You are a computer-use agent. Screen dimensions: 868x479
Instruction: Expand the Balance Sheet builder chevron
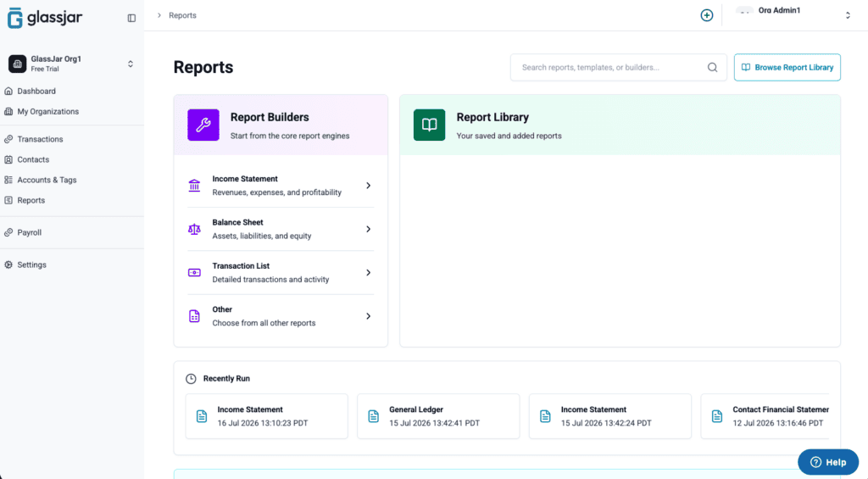point(368,229)
